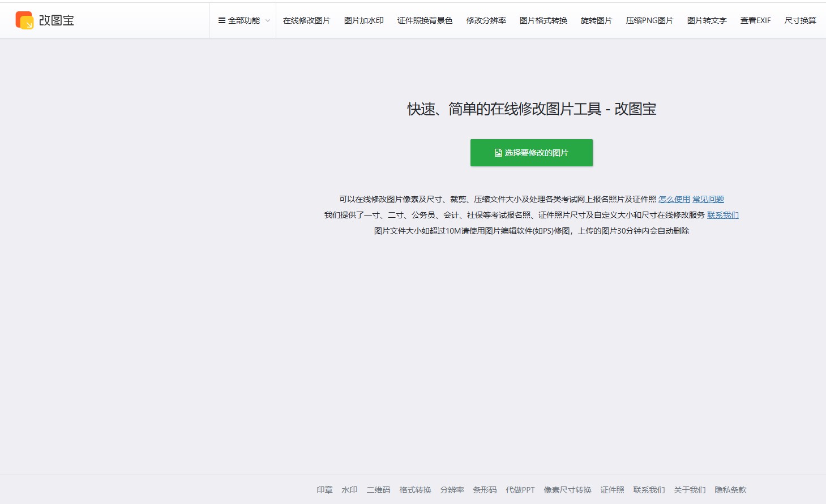Screen dimensions: 826x504
Task: Select 证件照换背景色 in top nav
Action: (425, 20)
